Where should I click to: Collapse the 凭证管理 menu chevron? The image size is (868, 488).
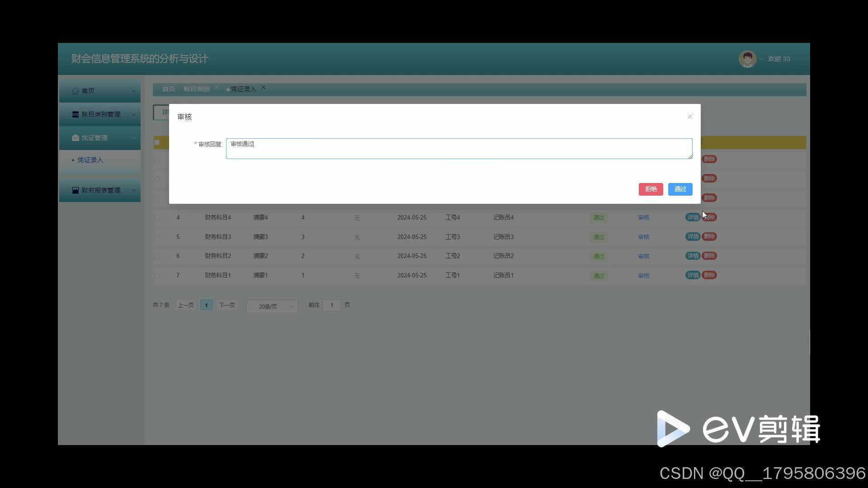[134, 138]
